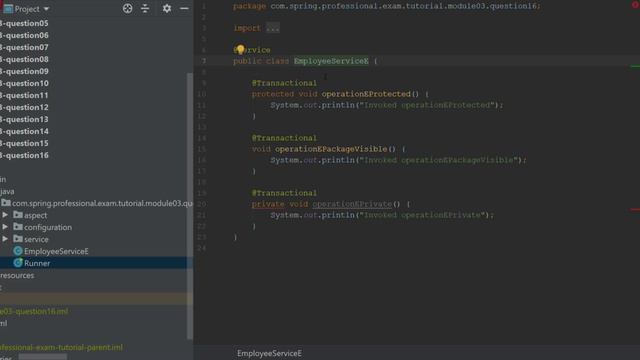640x360 pixels.
Task: Select the java source folder
Action: click(x=7, y=191)
